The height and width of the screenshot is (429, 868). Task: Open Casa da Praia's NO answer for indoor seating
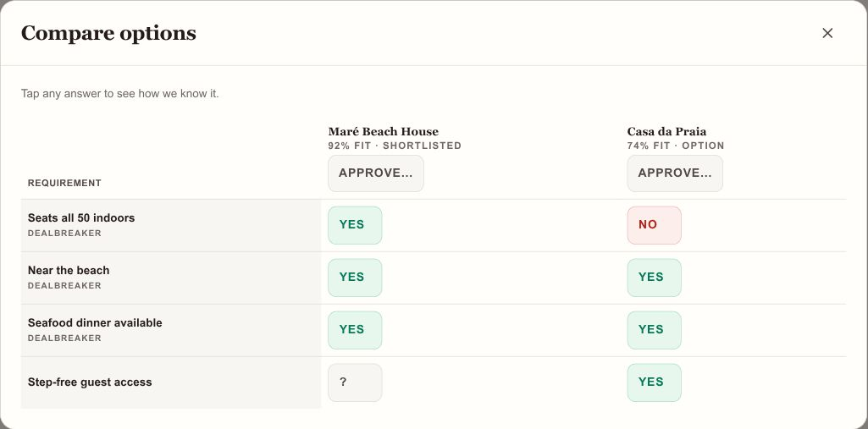655,225
